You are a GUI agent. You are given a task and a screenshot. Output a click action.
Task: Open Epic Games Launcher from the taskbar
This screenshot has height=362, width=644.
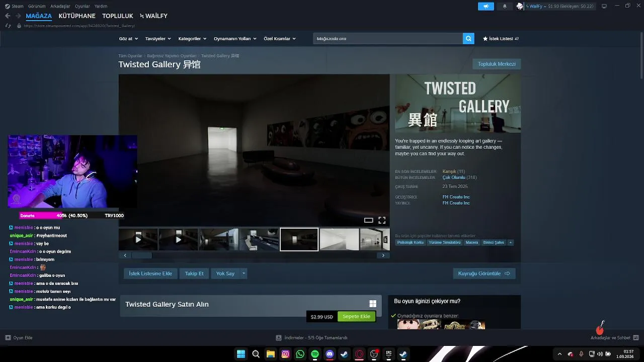388,354
